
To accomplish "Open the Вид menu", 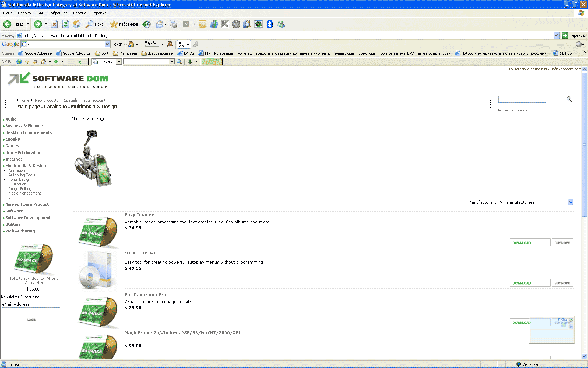I will point(40,13).
